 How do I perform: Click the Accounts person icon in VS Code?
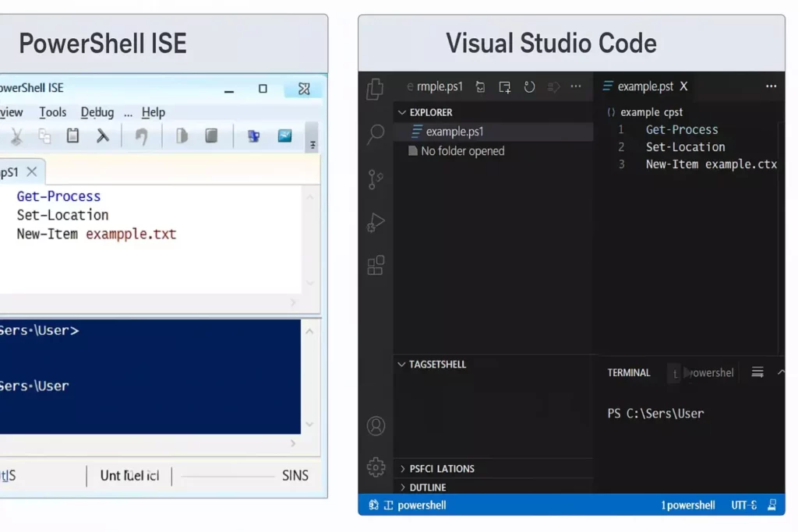tap(376, 426)
